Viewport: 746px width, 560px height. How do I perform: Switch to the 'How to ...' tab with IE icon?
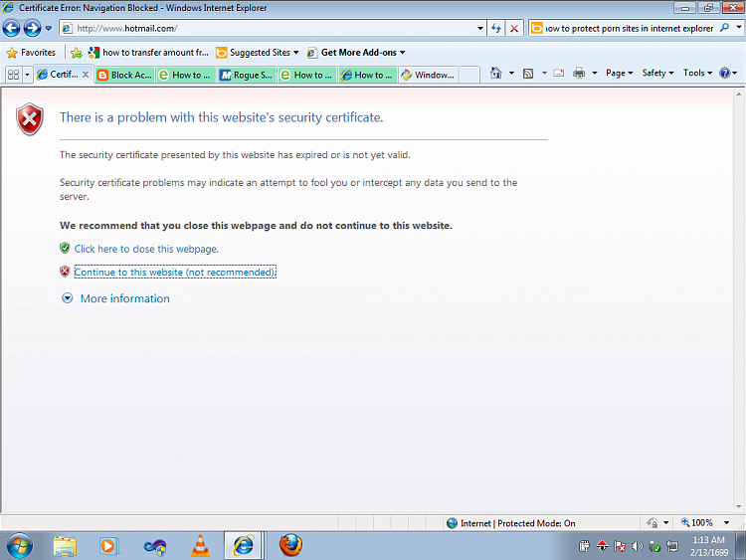[368, 76]
